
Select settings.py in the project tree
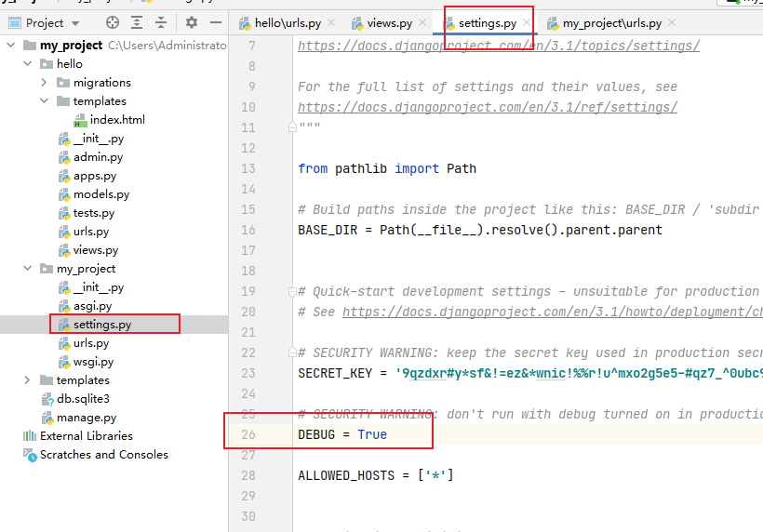102,325
